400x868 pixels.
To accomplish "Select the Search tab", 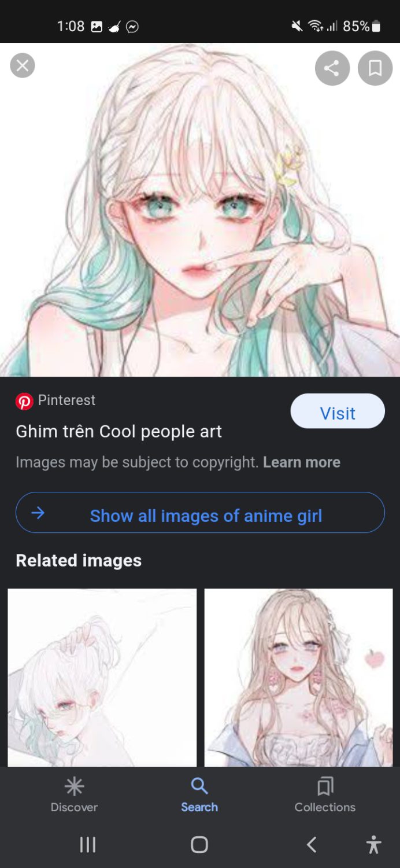I will [199, 795].
